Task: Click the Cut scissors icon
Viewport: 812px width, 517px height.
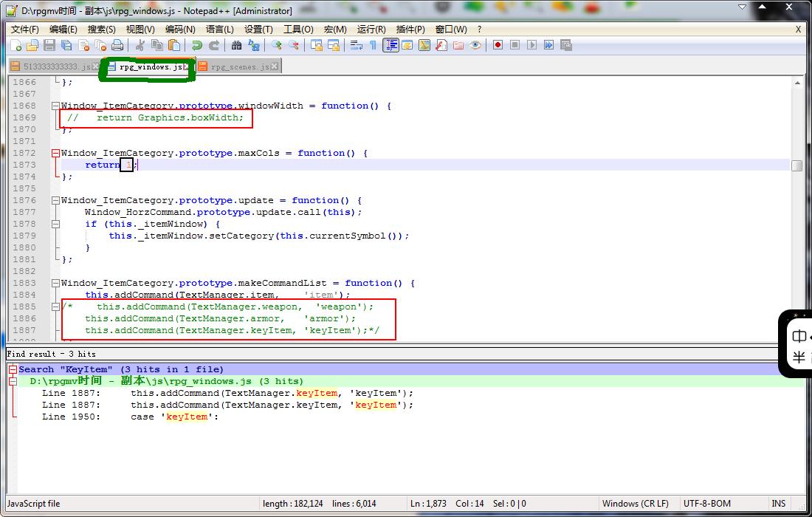Action: tap(140, 46)
